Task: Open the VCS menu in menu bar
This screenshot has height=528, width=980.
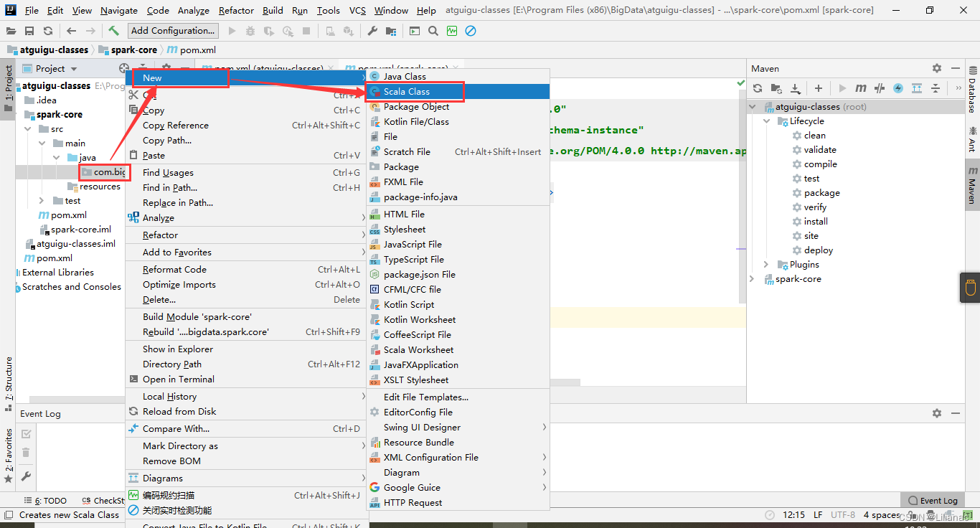Action: pos(357,10)
